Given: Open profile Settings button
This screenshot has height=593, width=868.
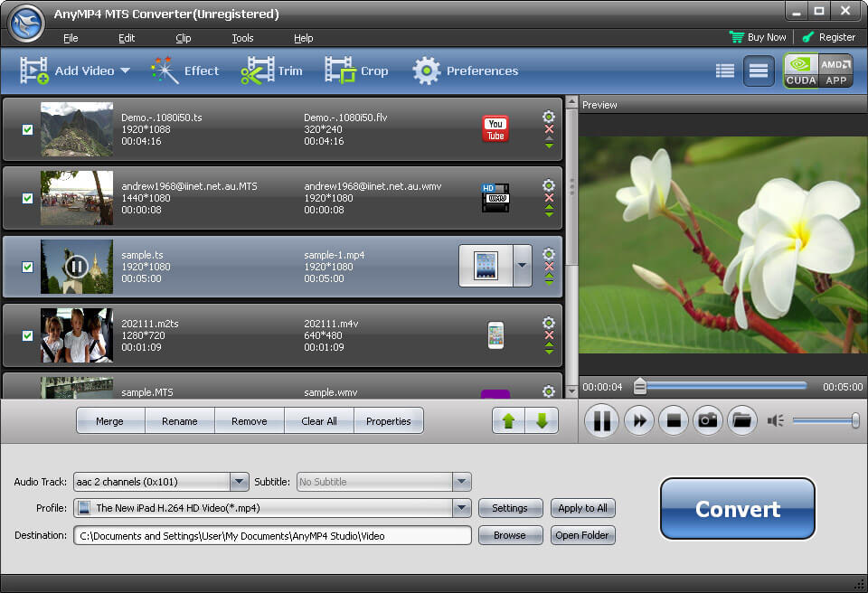Looking at the screenshot, I should tap(510, 508).
